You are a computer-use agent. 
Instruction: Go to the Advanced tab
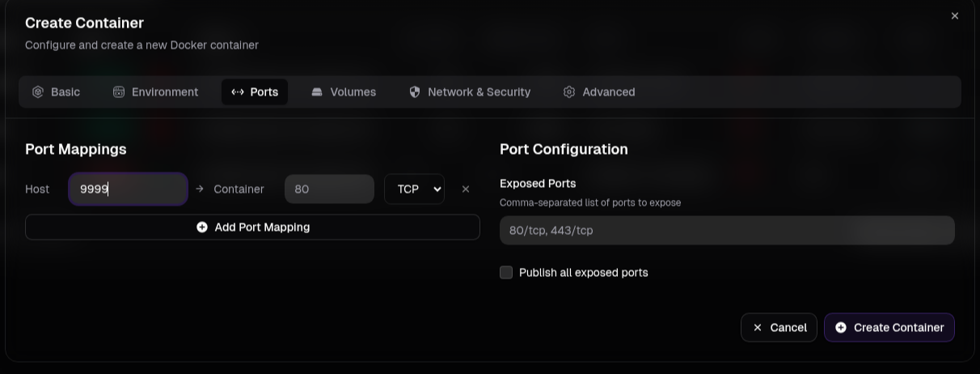point(599,92)
